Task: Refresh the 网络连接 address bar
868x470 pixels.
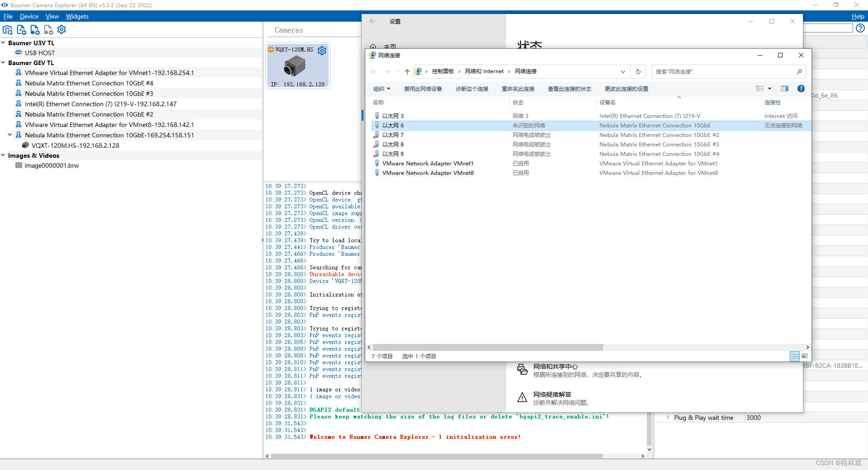Action: coord(638,71)
